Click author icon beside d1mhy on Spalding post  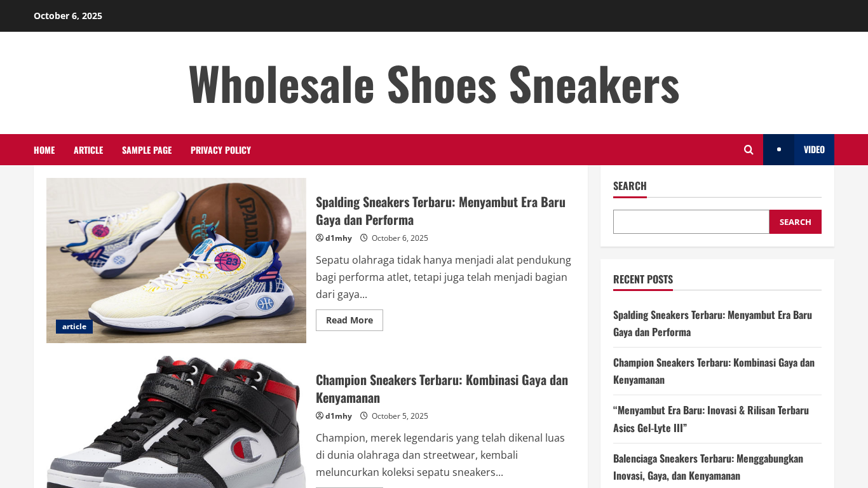pyautogui.click(x=320, y=238)
